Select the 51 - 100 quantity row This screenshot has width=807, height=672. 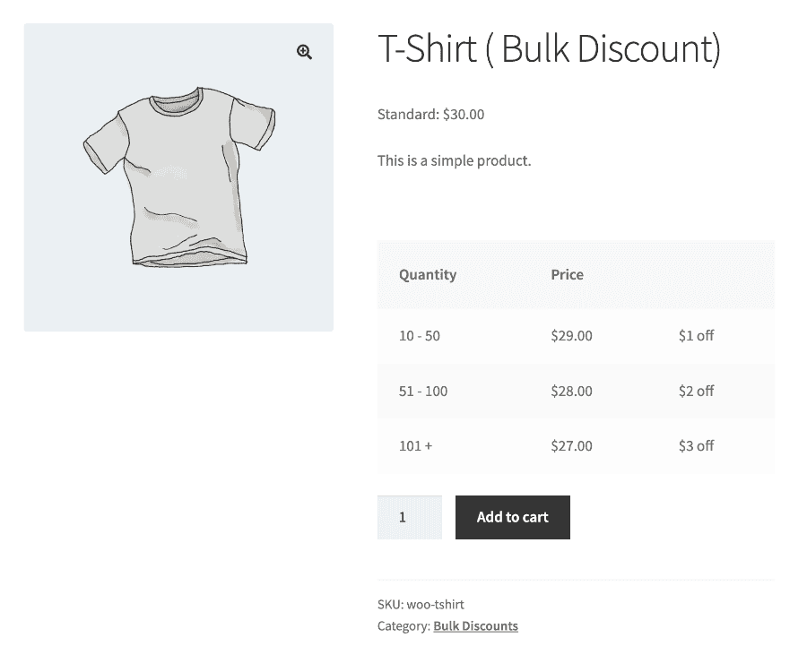(576, 392)
